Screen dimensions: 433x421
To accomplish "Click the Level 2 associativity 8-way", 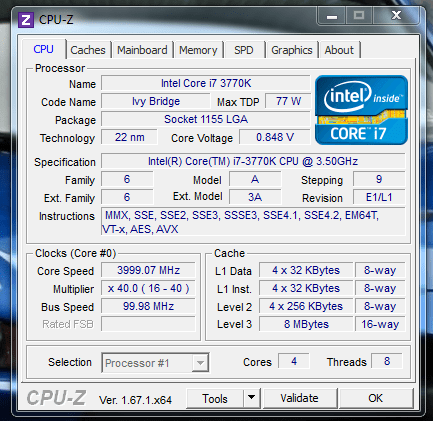I will point(380,306).
